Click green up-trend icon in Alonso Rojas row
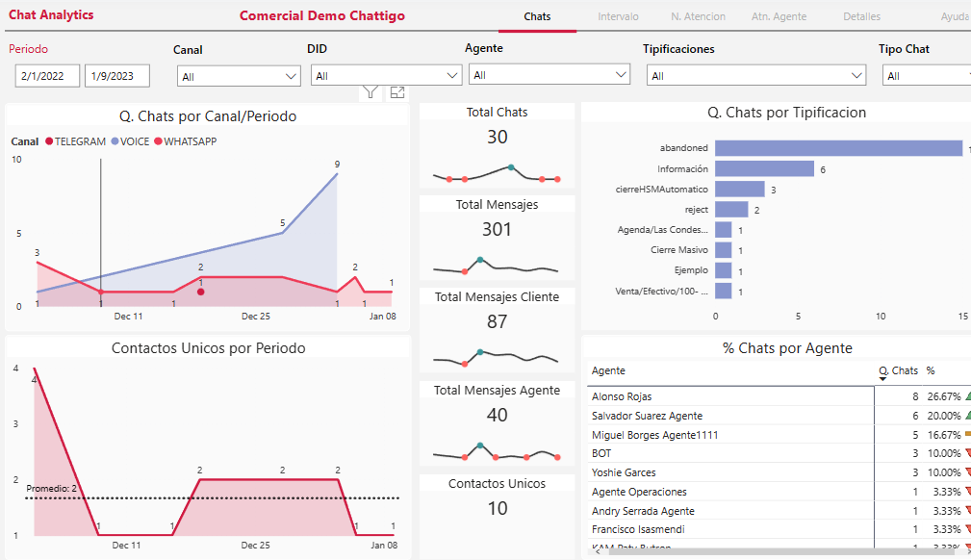This screenshot has width=971, height=560. click(x=966, y=396)
